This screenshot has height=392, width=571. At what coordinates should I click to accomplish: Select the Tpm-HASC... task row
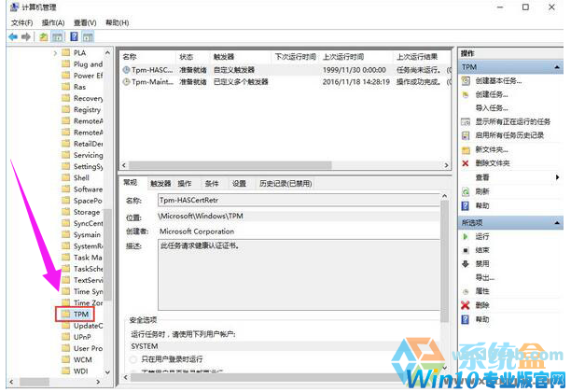285,70
